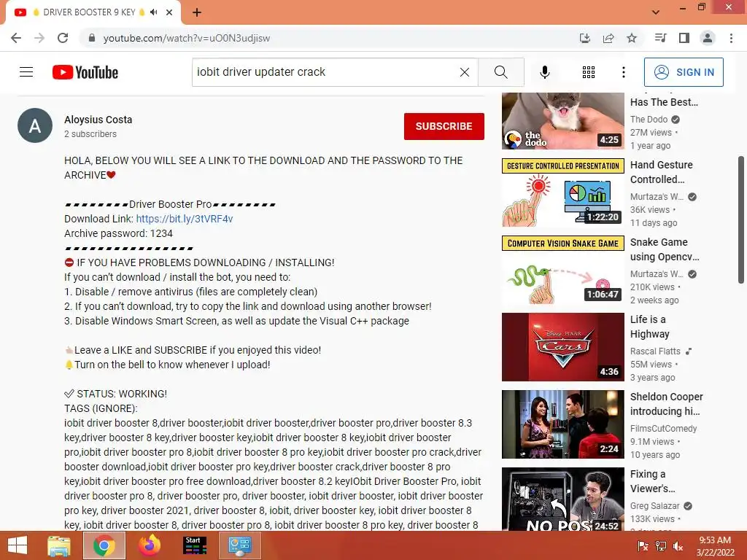Open the control panel taskbar app

click(239, 545)
